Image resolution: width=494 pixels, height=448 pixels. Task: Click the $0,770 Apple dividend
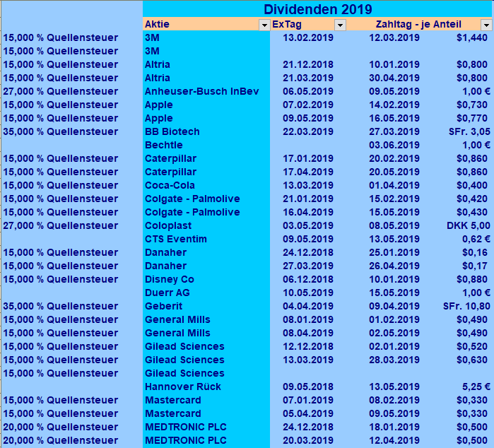pyautogui.click(x=472, y=118)
